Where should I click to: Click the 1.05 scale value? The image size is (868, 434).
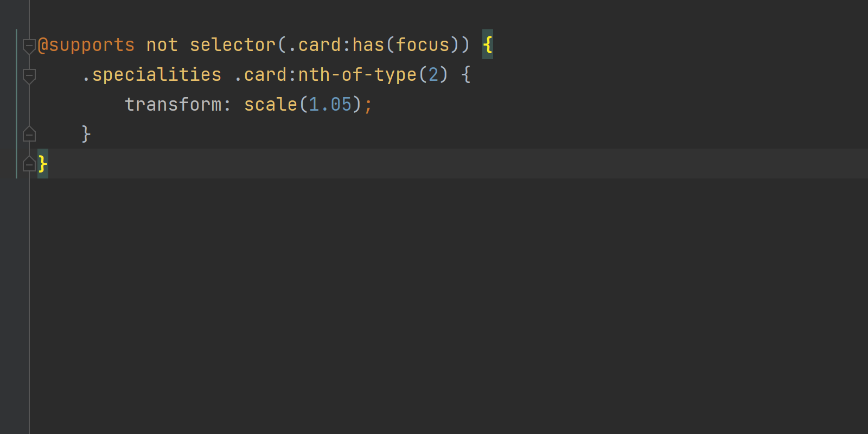330,105
